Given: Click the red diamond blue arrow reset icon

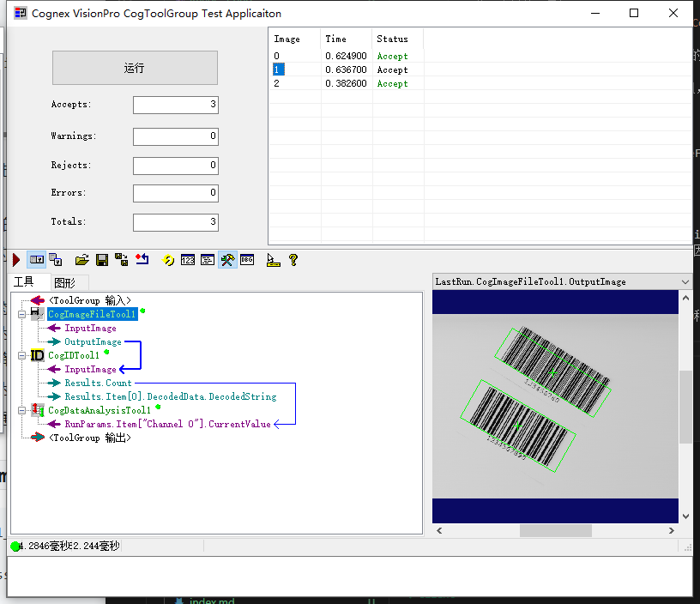Looking at the screenshot, I should (142, 259).
